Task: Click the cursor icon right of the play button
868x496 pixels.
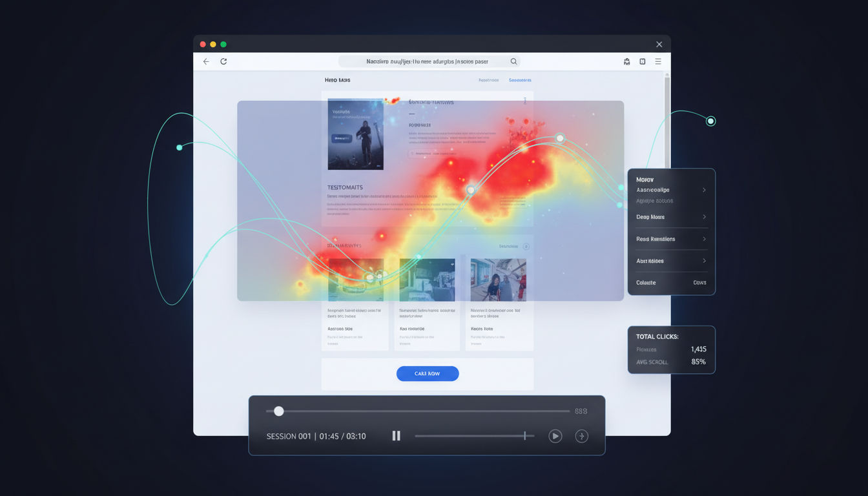Action: [x=581, y=436]
